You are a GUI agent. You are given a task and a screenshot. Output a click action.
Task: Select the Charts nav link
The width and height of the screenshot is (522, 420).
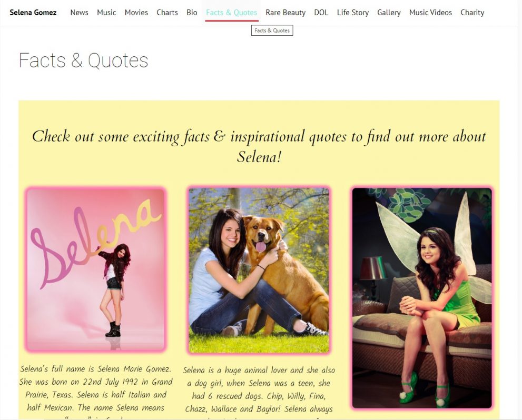(167, 13)
